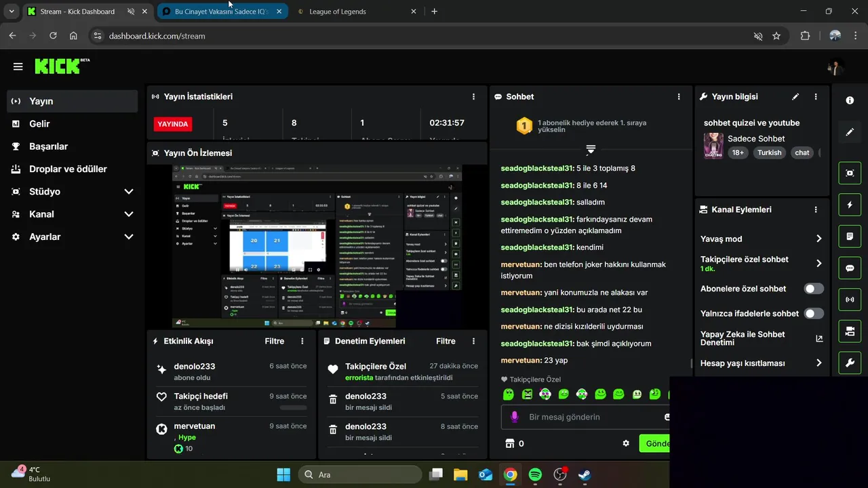The height and width of the screenshot is (488, 868).
Task: Click the info icon in right toolbar
Action: (x=850, y=100)
